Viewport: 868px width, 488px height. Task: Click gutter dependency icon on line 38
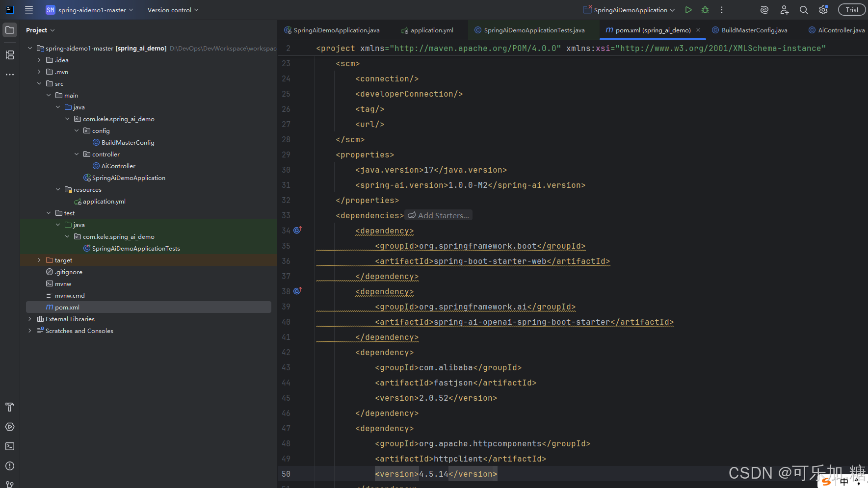tap(297, 291)
